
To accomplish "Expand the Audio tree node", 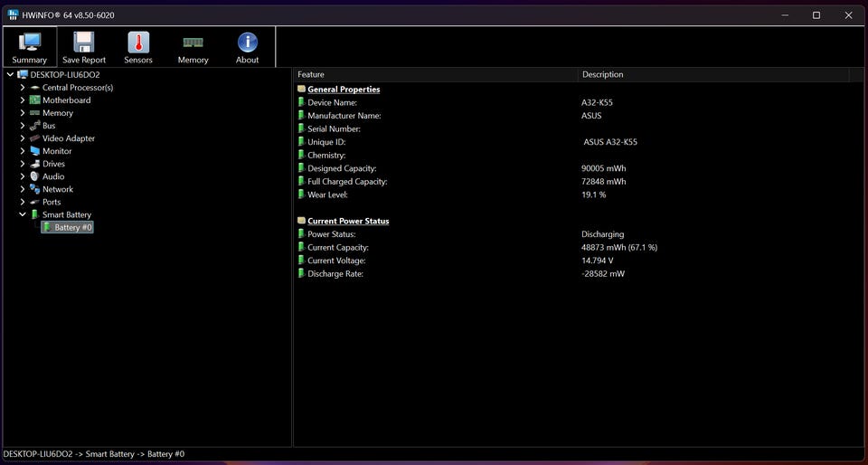I will click(22, 176).
